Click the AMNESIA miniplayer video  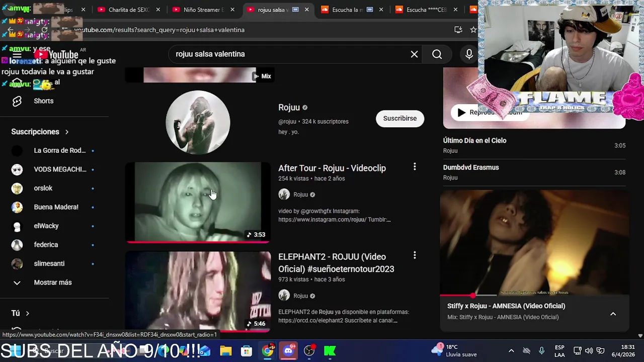point(534,242)
